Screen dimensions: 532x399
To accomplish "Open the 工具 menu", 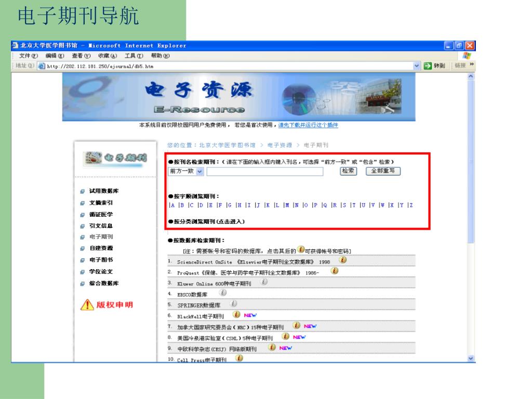I will point(134,56).
